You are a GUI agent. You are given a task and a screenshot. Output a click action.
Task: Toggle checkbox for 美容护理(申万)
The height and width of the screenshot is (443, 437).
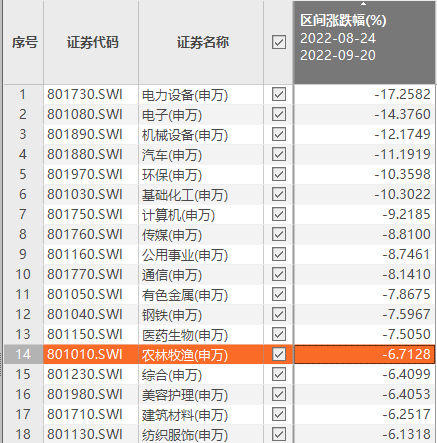coord(279,394)
